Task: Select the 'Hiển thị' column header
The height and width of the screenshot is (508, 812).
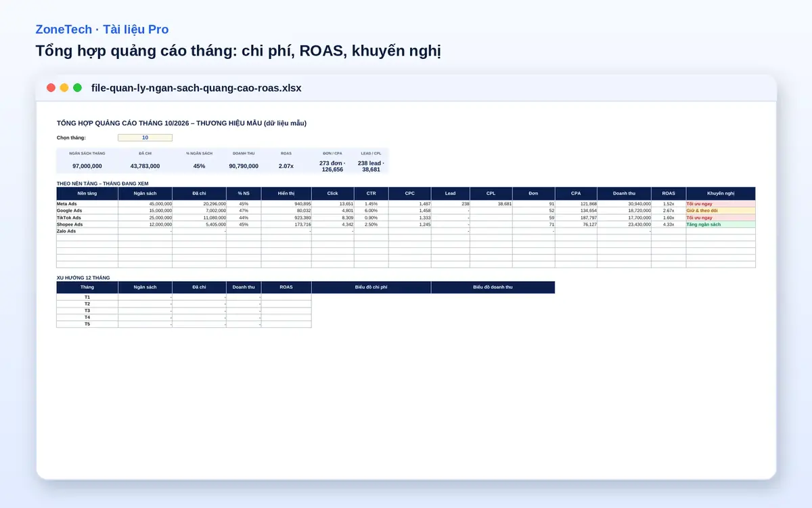Action: tap(286, 193)
